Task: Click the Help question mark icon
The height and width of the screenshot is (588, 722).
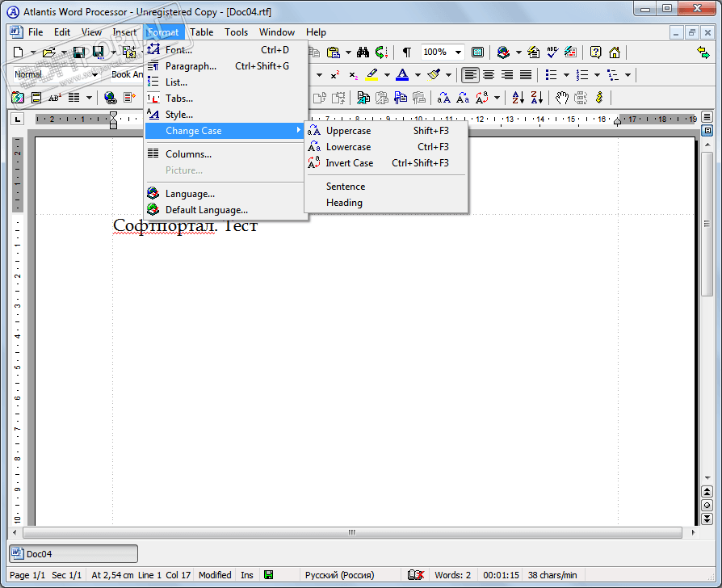Action: [x=595, y=52]
